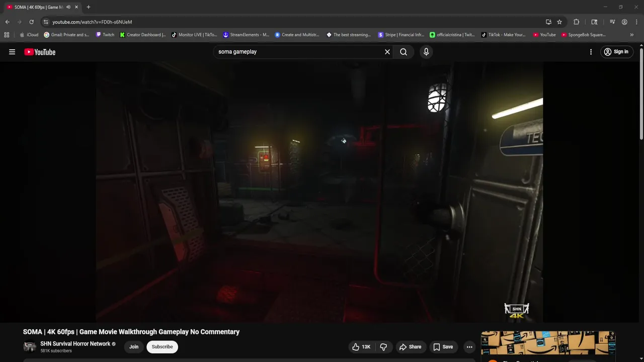The height and width of the screenshot is (362, 644).
Task: Dislike the SOMA video
Action: pos(383,347)
